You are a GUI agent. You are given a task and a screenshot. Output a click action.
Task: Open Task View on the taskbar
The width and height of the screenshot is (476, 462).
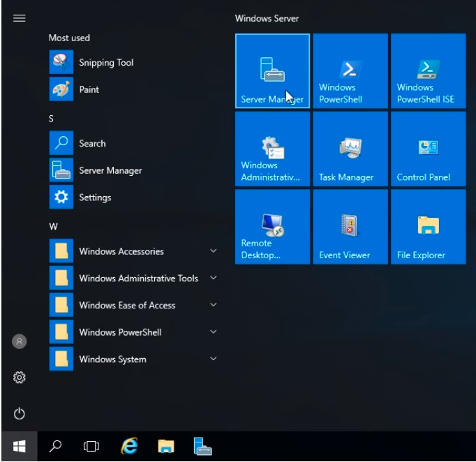91,446
